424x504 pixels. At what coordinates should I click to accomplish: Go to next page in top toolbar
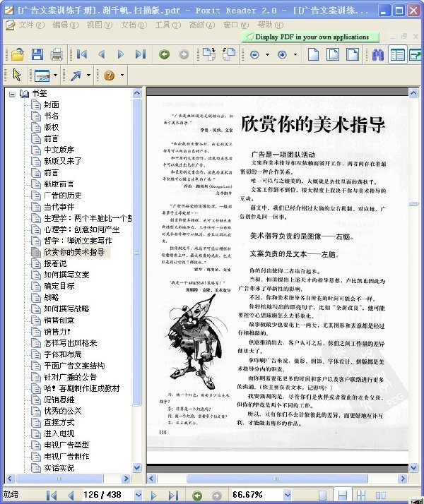point(121,54)
